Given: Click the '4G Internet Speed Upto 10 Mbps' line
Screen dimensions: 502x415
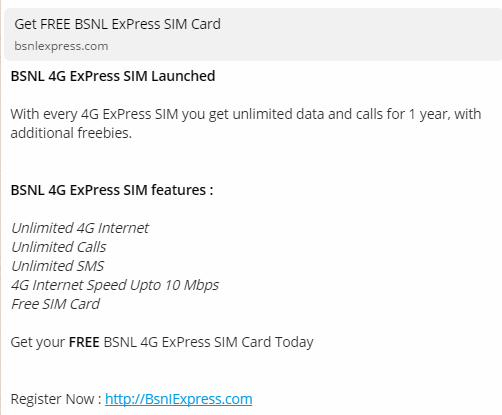Looking at the screenshot, I should pyautogui.click(x=115, y=285).
